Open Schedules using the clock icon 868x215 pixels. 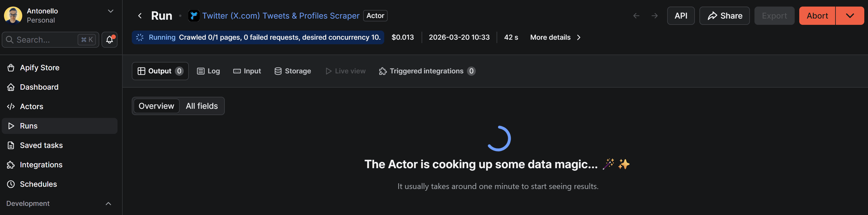coord(11,184)
